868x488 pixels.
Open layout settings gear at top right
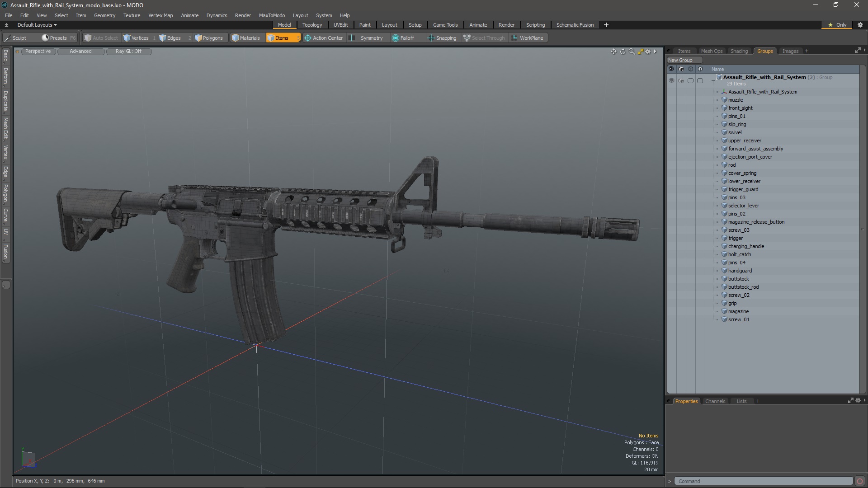860,25
